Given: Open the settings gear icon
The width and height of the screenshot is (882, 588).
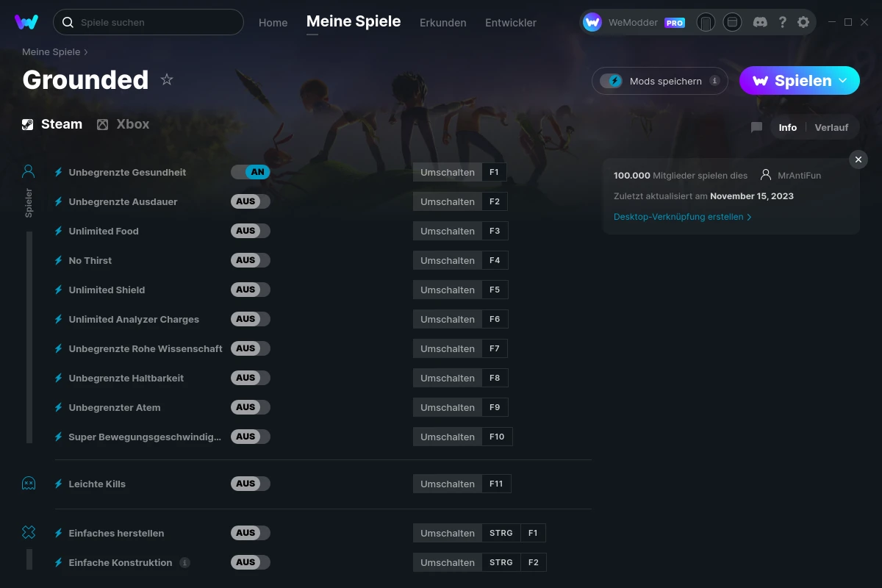Looking at the screenshot, I should click(x=803, y=22).
